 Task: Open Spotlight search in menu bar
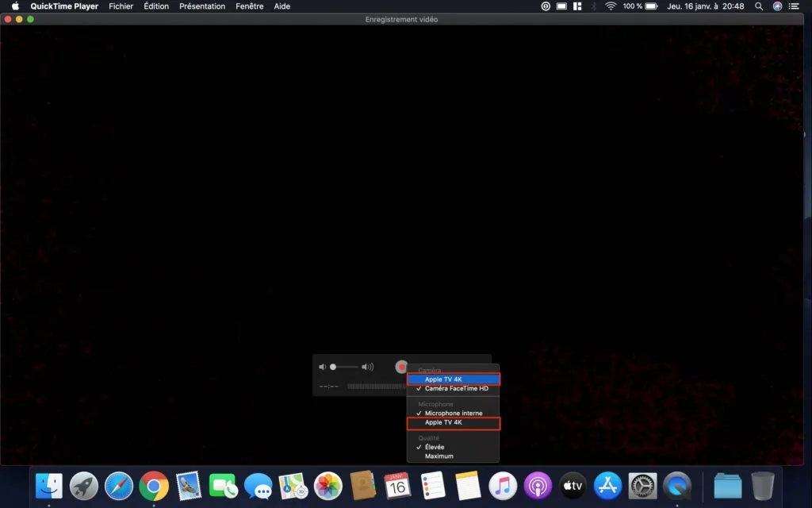click(x=759, y=6)
